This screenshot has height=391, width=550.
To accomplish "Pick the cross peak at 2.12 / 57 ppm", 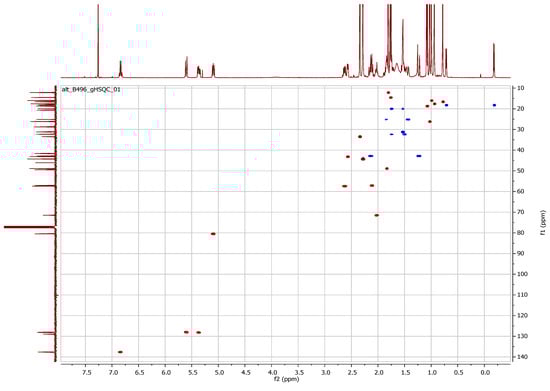I will click(372, 185).
